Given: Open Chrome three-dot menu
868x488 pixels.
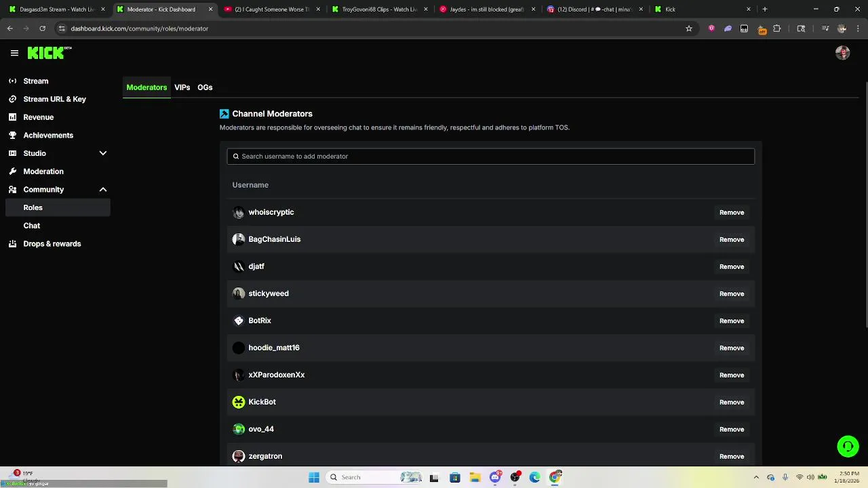Looking at the screenshot, I should point(858,28).
